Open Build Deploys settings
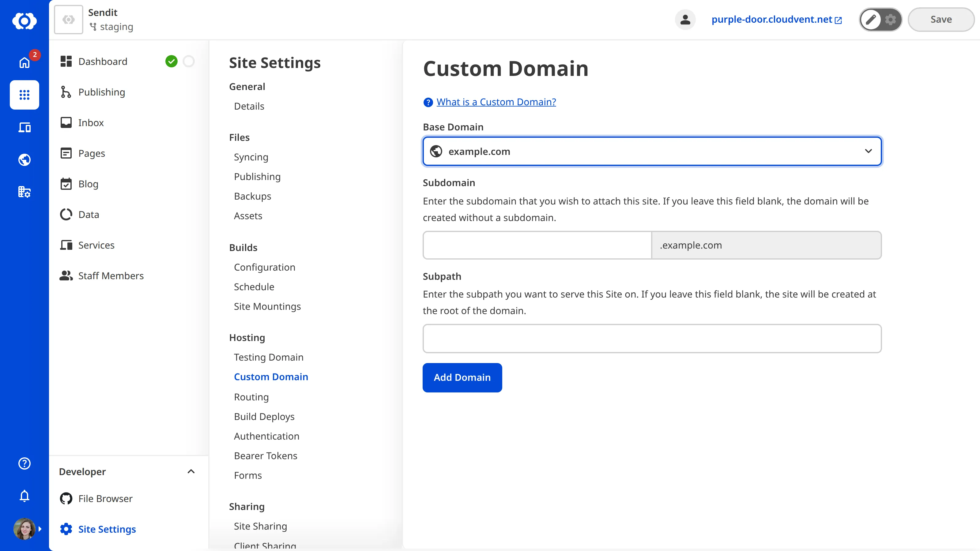 click(264, 416)
